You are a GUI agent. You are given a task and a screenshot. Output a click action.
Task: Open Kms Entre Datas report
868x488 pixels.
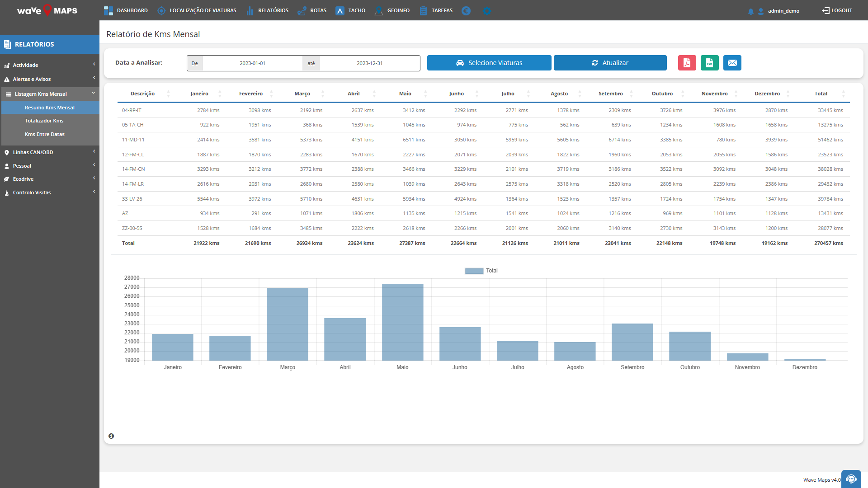point(45,134)
